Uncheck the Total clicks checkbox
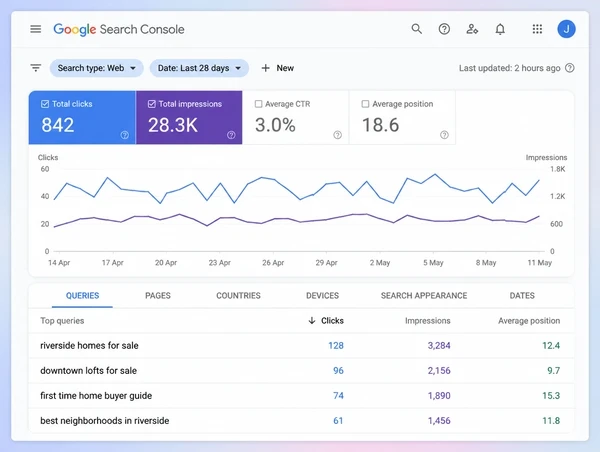The width and height of the screenshot is (600, 452). [x=45, y=104]
